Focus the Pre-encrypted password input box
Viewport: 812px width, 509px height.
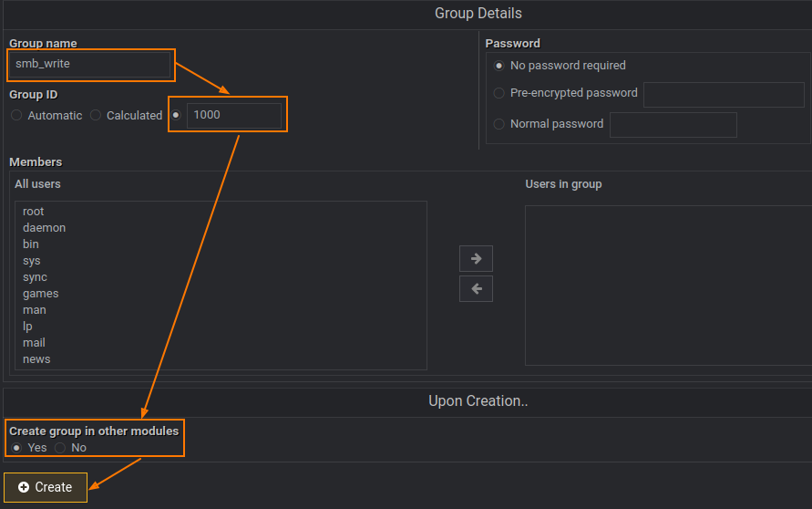[724, 95]
